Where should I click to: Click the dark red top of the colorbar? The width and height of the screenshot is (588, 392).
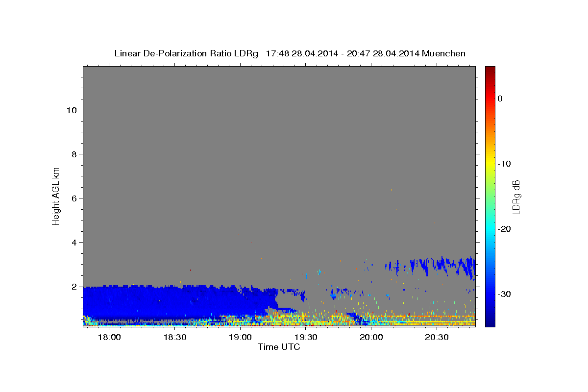coord(490,70)
